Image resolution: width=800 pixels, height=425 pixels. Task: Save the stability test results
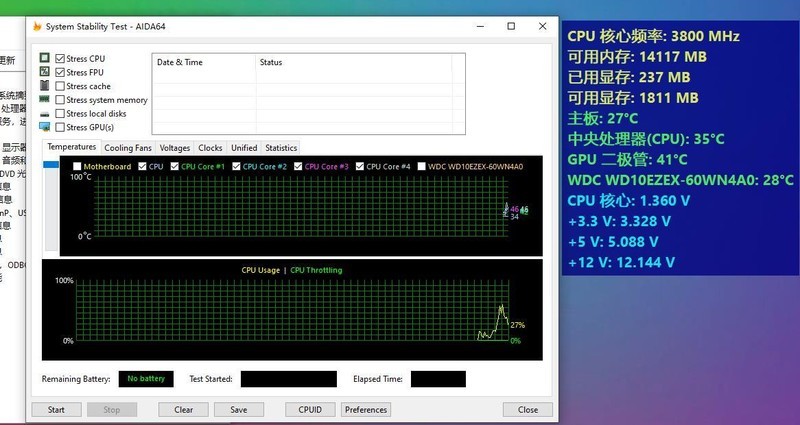[239, 410]
